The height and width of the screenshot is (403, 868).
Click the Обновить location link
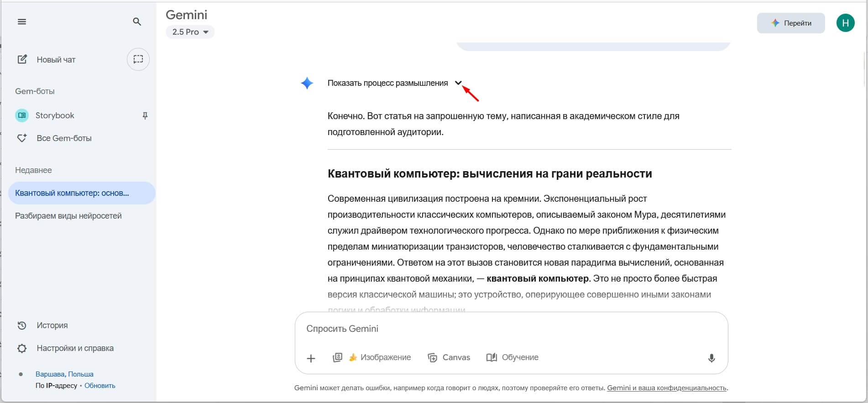tap(100, 386)
